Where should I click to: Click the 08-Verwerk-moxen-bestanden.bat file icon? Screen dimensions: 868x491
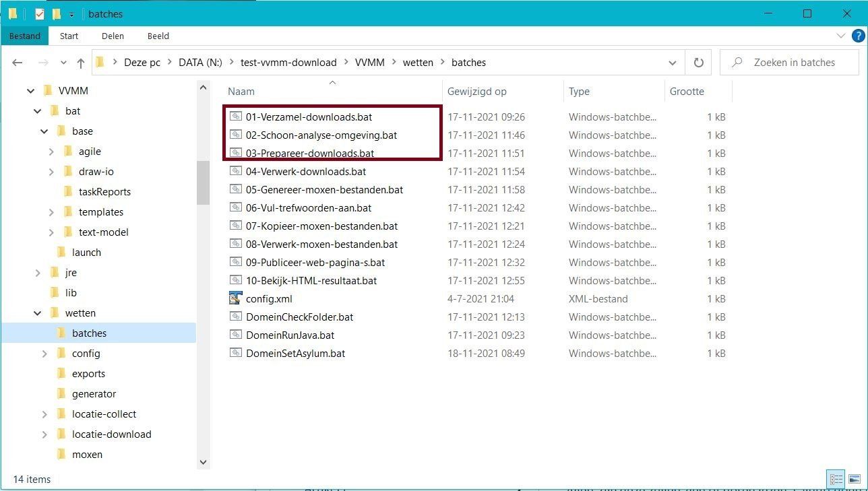point(235,244)
